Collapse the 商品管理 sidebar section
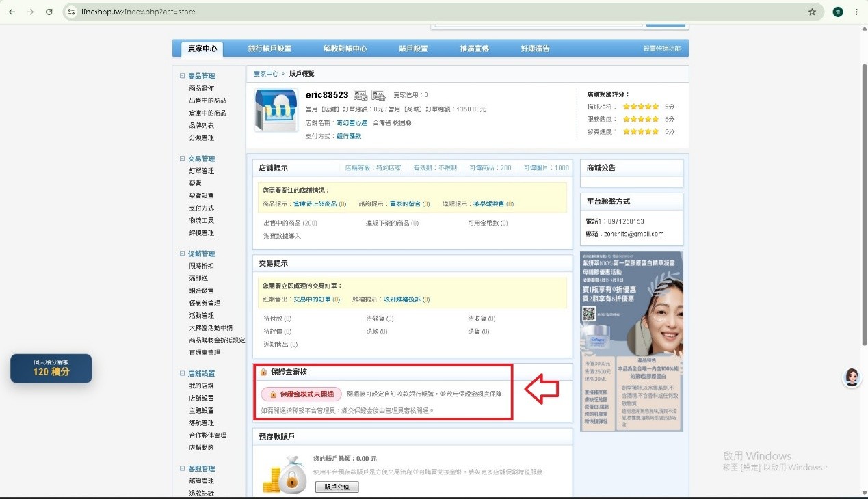Viewport: 868px width, 499px height. click(x=183, y=76)
